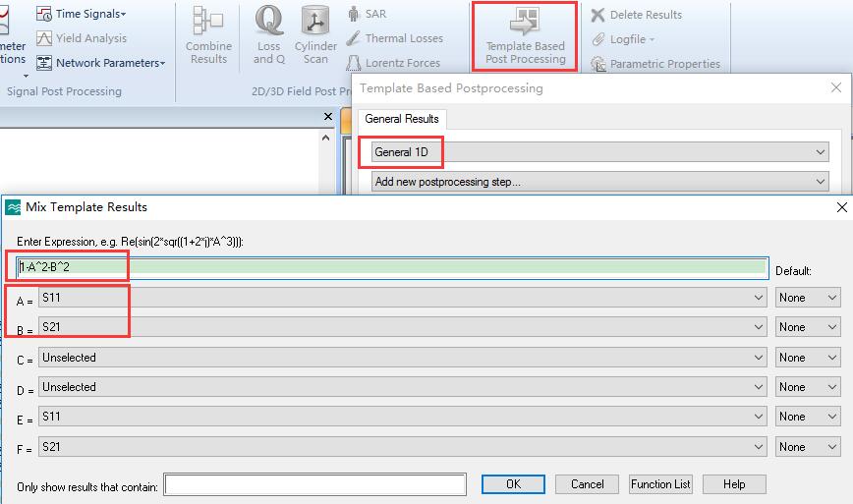Image resolution: width=853 pixels, height=504 pixels.
Task: Open the A = S11 dropdown
Action: pyautogui.click(x=403, y=298)
